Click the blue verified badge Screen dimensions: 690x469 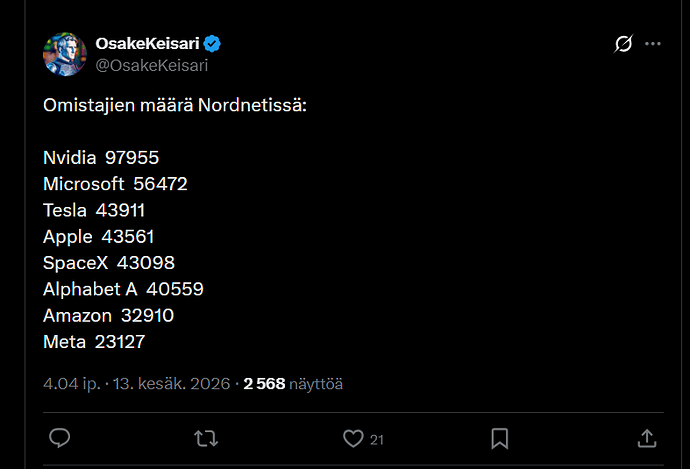[212, 44]
